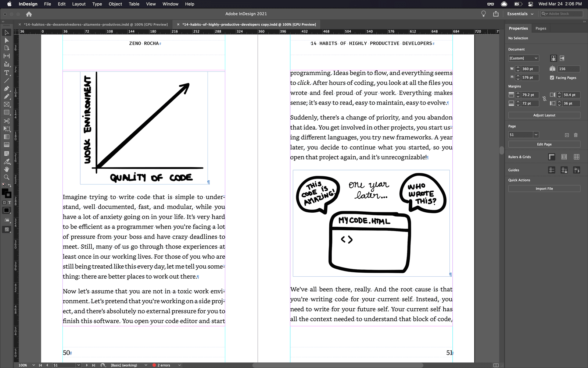Click the 2 errors preflight indicator
This screenshot has height=368, width=588.
(x=163, y=365)
